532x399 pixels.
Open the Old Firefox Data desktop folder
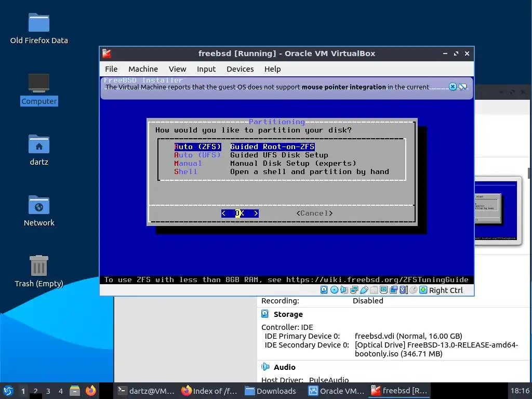[x=39, y=29]
